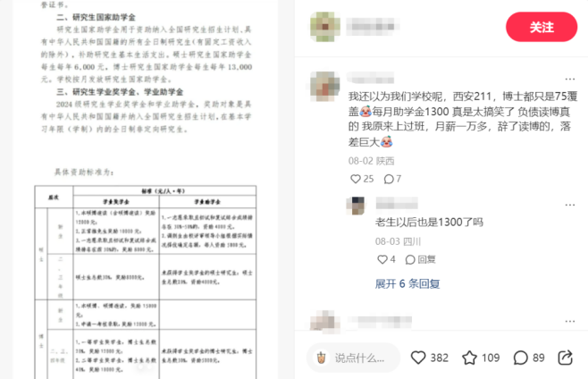Favorite the post using the star icon

click(469, 358)
